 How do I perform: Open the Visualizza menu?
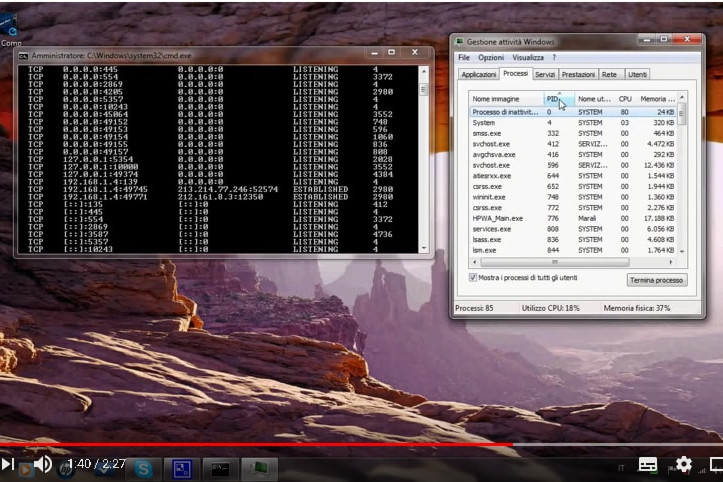528,57
